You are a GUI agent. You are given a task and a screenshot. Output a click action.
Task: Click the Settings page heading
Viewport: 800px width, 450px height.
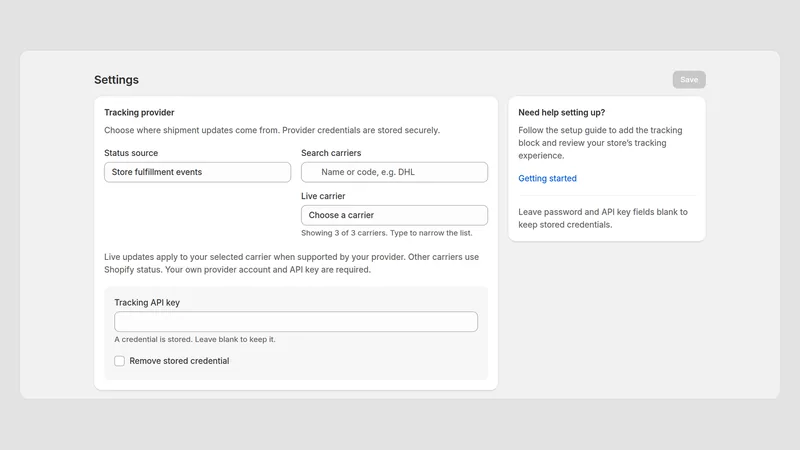point(116,80)
